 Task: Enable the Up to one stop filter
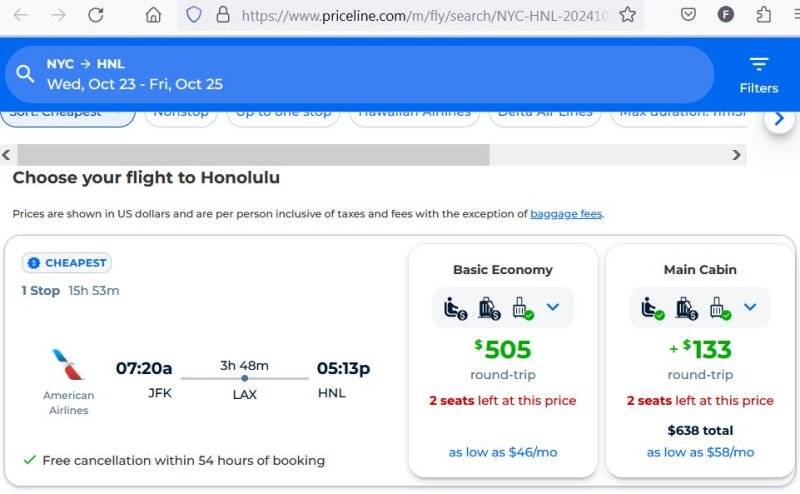coord(283,113)
